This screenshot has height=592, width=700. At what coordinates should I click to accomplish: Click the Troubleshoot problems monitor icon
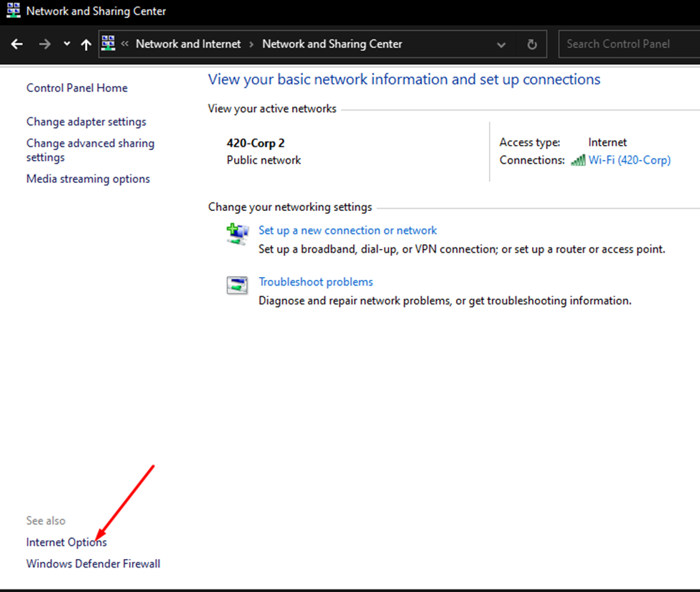tap(238, 283)
